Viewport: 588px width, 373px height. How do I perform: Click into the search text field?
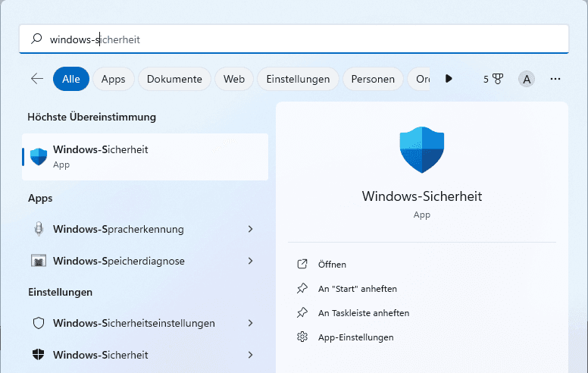(303, 39)
